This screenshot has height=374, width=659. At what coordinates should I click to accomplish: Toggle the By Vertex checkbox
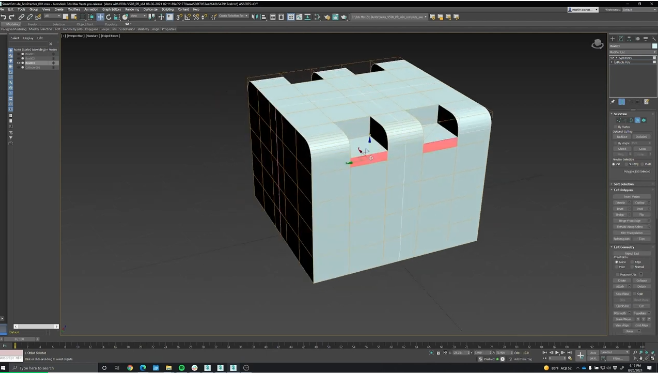[x=616, y=126]
